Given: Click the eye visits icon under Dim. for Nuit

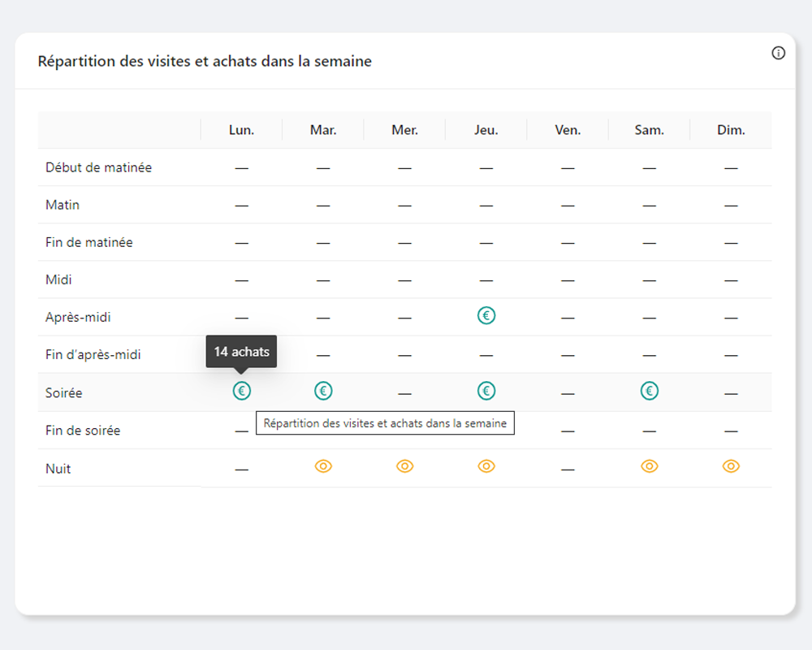Looking at the screenshot, I should coord(731,466).
